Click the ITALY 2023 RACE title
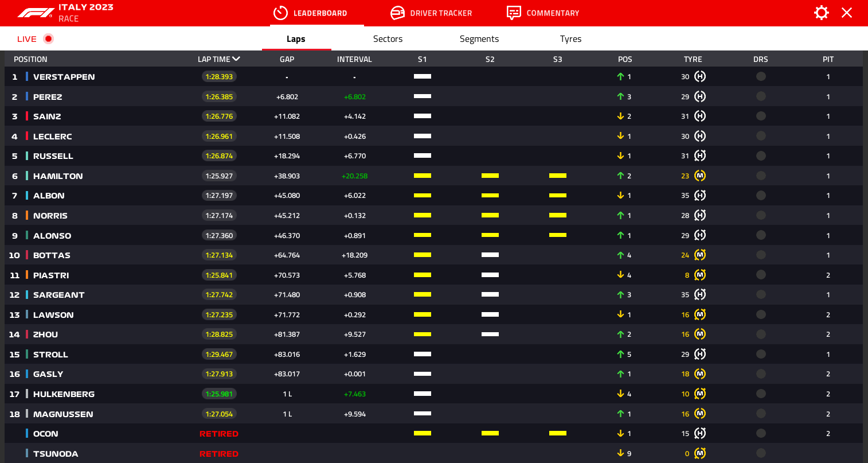The image size is (868, 463). point(85,13)
